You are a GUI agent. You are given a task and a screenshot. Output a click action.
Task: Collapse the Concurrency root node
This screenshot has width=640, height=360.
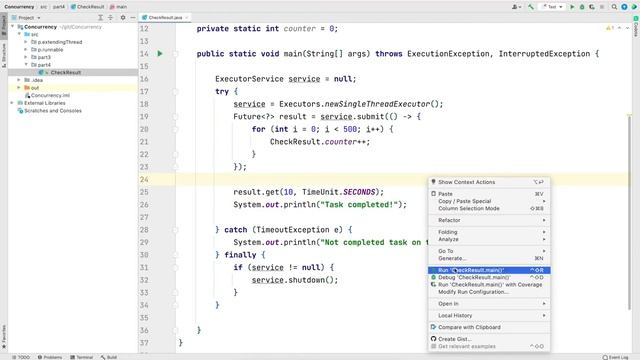[13, 27]
